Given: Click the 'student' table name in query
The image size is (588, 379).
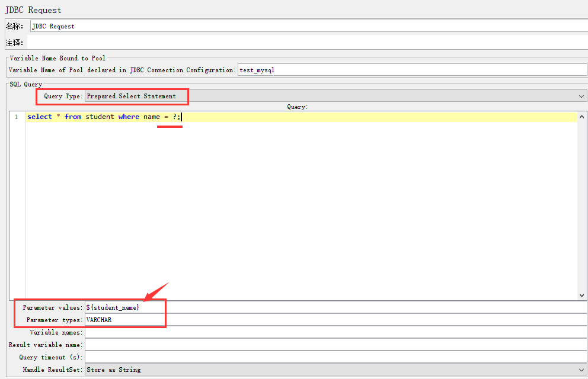Looking at the screenshot, I should (x=100, y=117).
